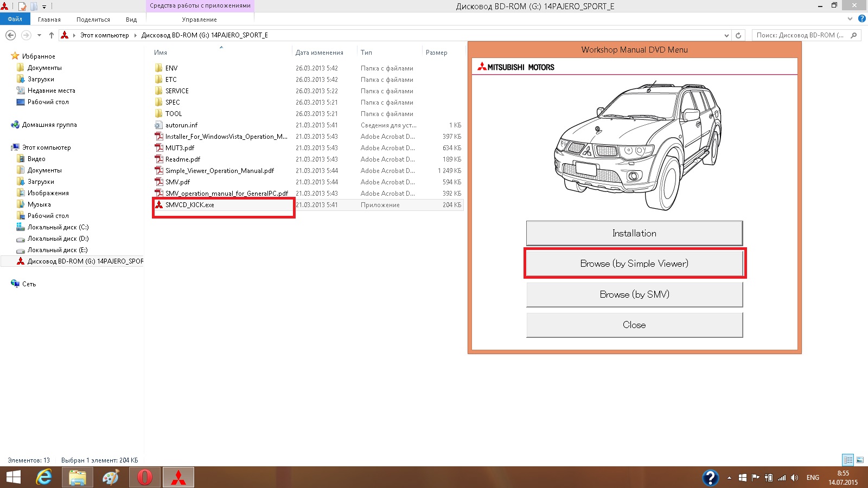Click in the search box field
The image size is (868, 488).
tap(800, 35)
